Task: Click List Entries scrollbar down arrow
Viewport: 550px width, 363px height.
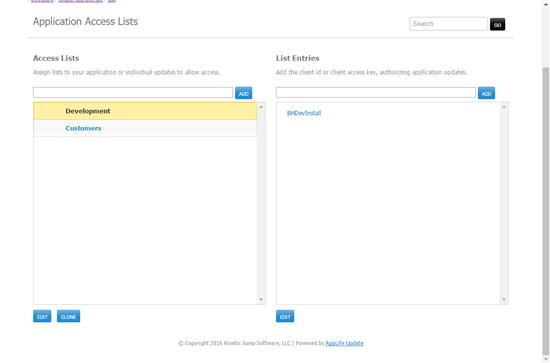Action: tap(504, 300)
